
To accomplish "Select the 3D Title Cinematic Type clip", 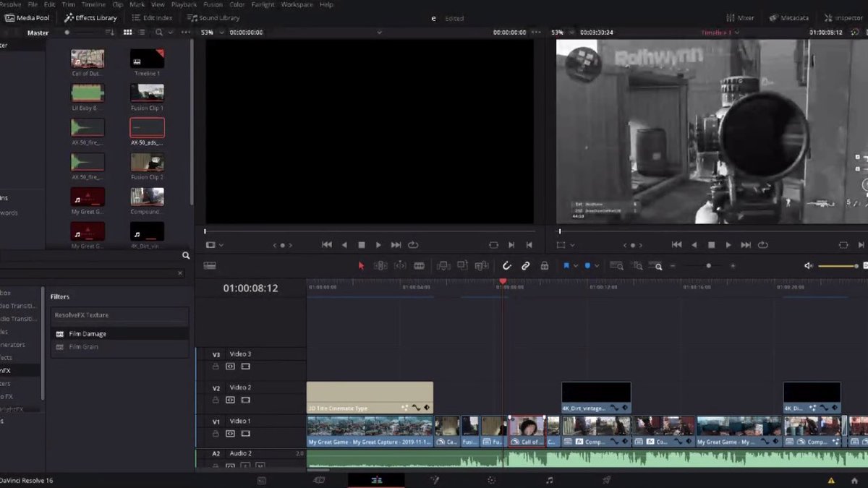I will 370,398.
